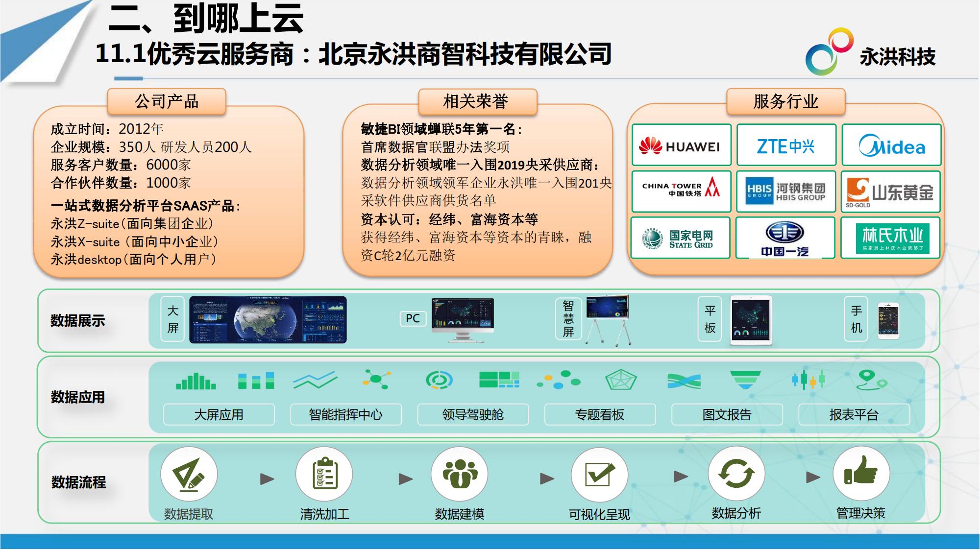Click the 数据展示 row label
The height and width of the screenshot is (551, 980).
(x=78, y=321)
